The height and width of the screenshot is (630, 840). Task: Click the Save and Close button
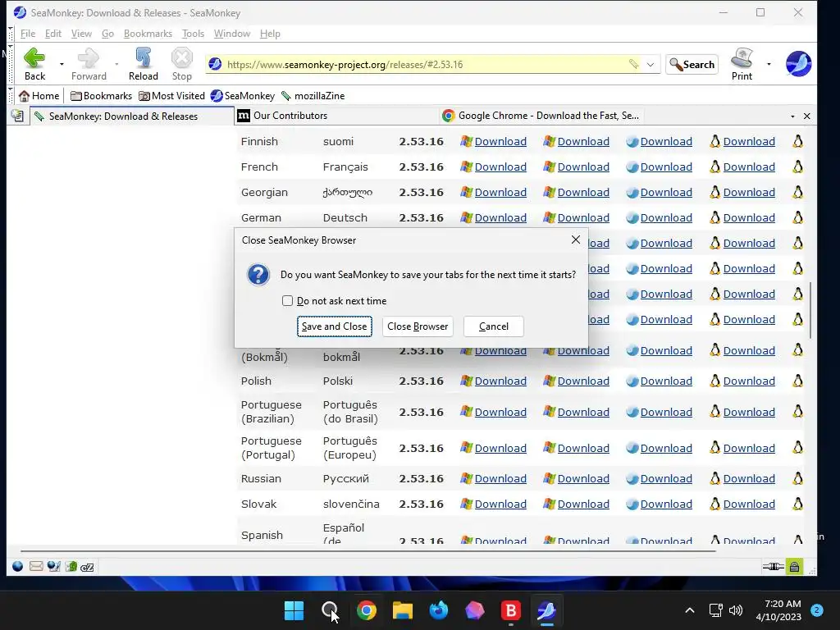(x=335, y=326)
